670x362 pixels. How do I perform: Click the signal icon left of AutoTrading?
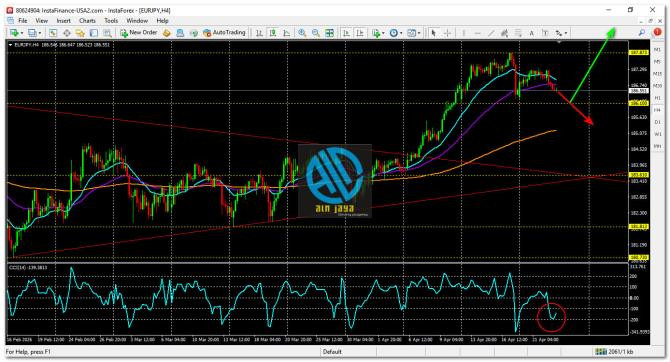pos(194,33)
